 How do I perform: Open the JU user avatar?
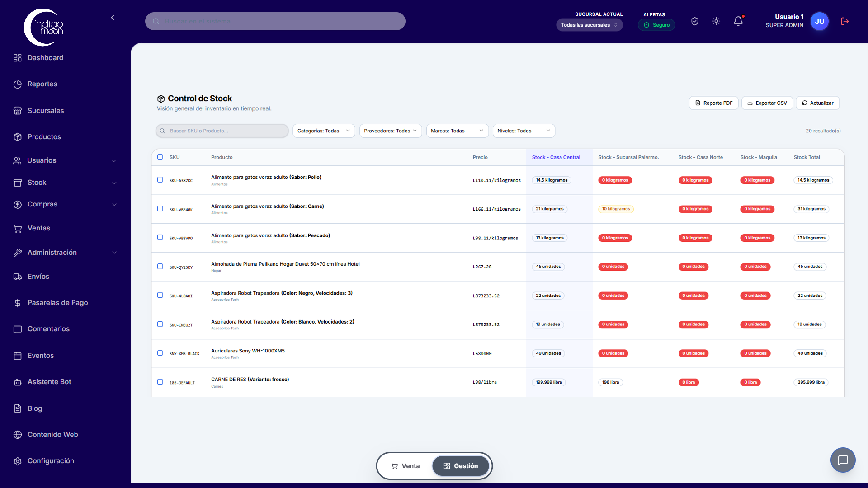coord(819,21)
